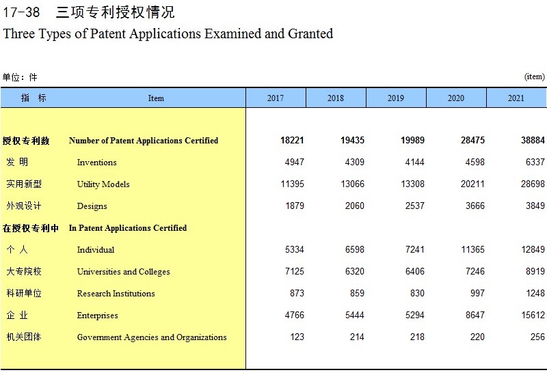Click the 'Individual' row label
The height and width of the screenshot is (392, 547).
pos(96,250)
